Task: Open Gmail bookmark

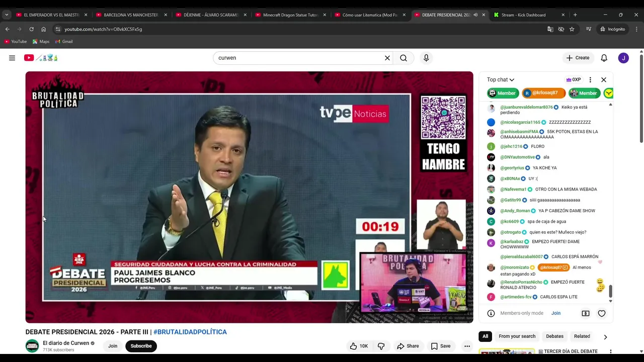Action: pos(64,42)
